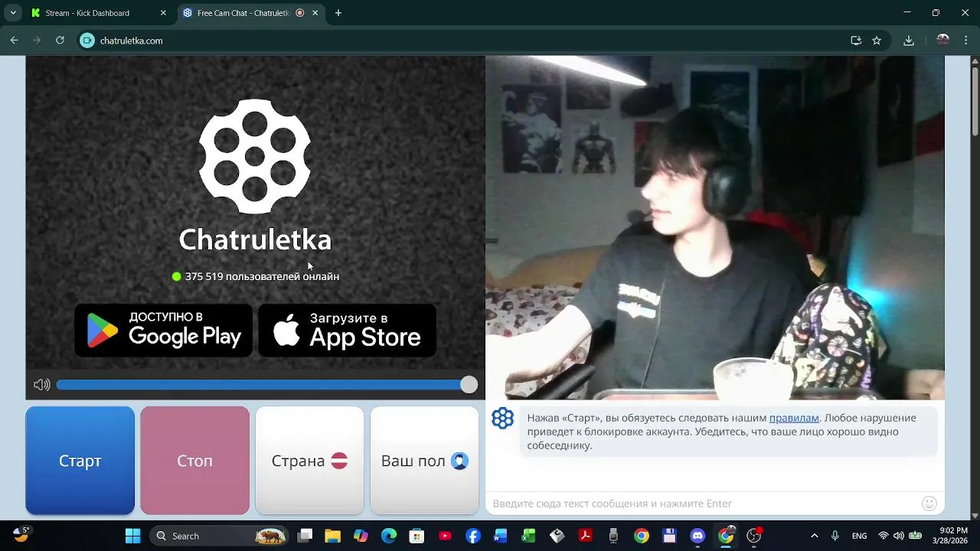
Task: Open the правилам rules link
Action: click(x=794, y=418)
